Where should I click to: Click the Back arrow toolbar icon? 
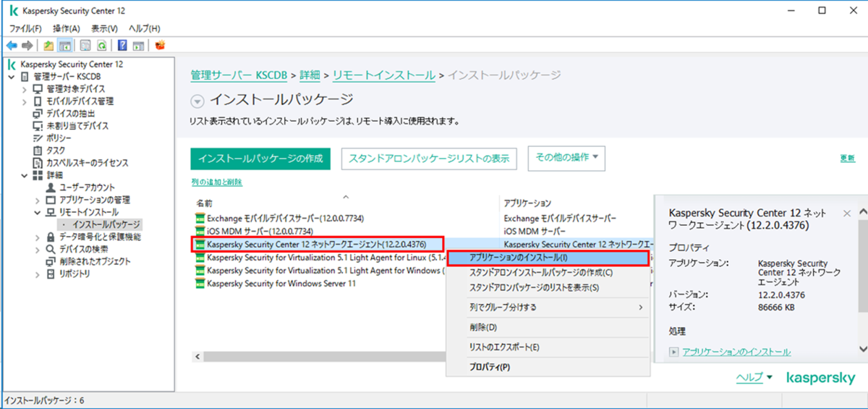[x=12, y=45]
